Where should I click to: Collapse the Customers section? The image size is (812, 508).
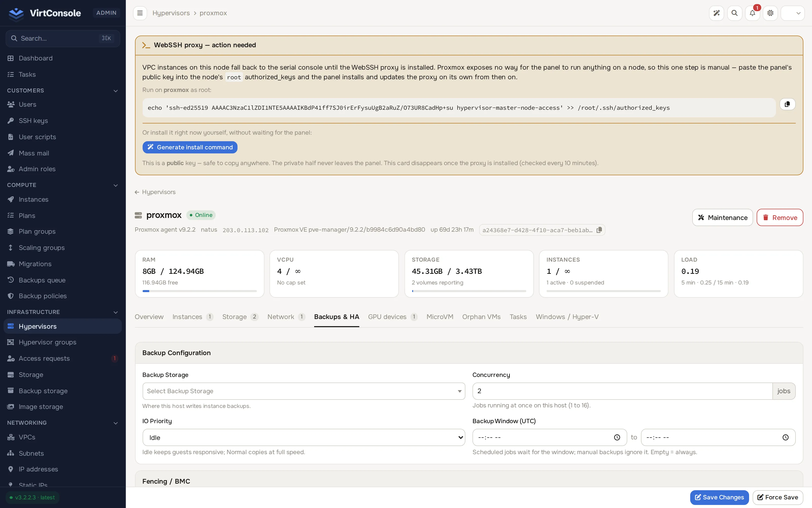[63, 90]
